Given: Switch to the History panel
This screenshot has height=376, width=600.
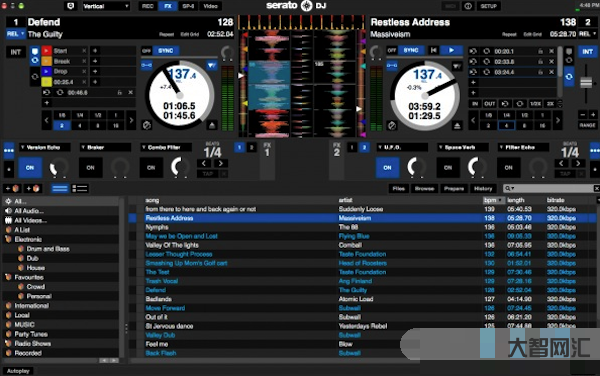Looking at the screenshot, I should [483, 189].
